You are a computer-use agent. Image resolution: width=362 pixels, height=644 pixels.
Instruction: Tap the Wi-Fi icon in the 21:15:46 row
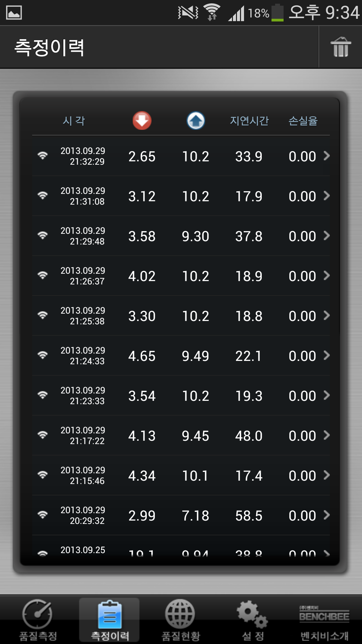[x=43, y=475]
